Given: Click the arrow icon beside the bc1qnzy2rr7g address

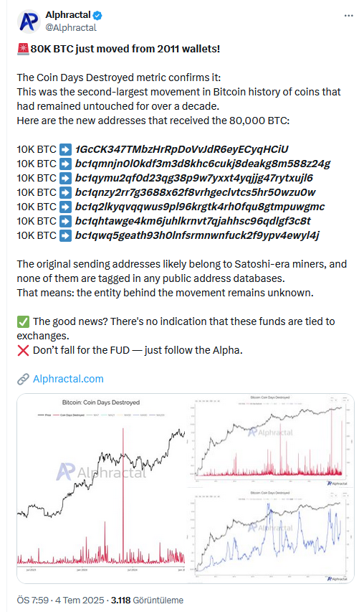Looking at the screenshot, I should tap(65, 192).
